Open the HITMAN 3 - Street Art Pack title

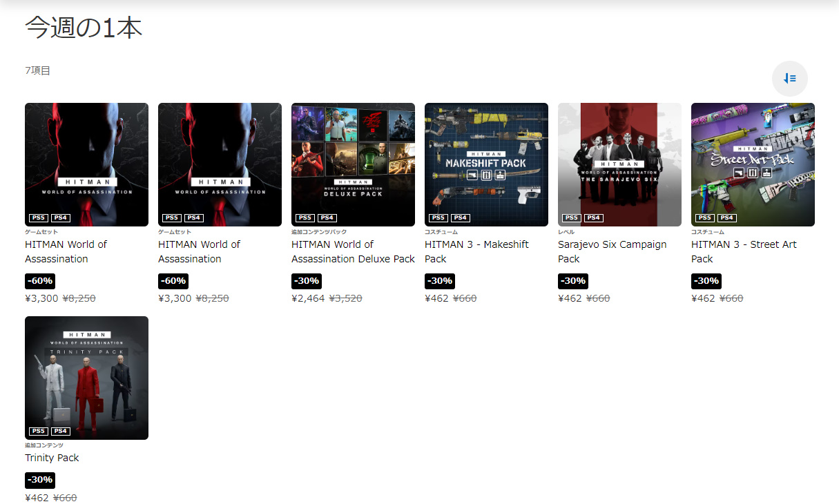pos(744,251)
